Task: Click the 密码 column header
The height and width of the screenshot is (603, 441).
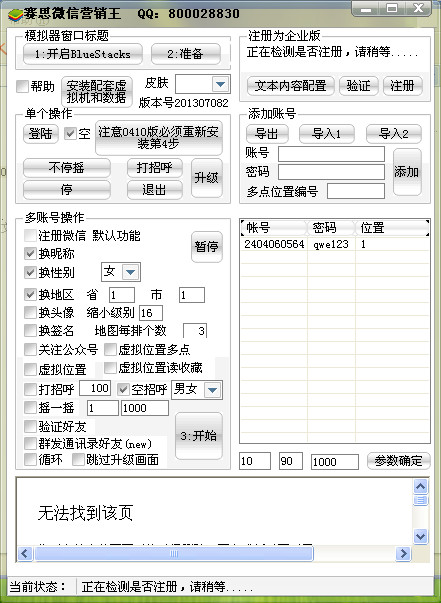Action: (x=331, y=228)
